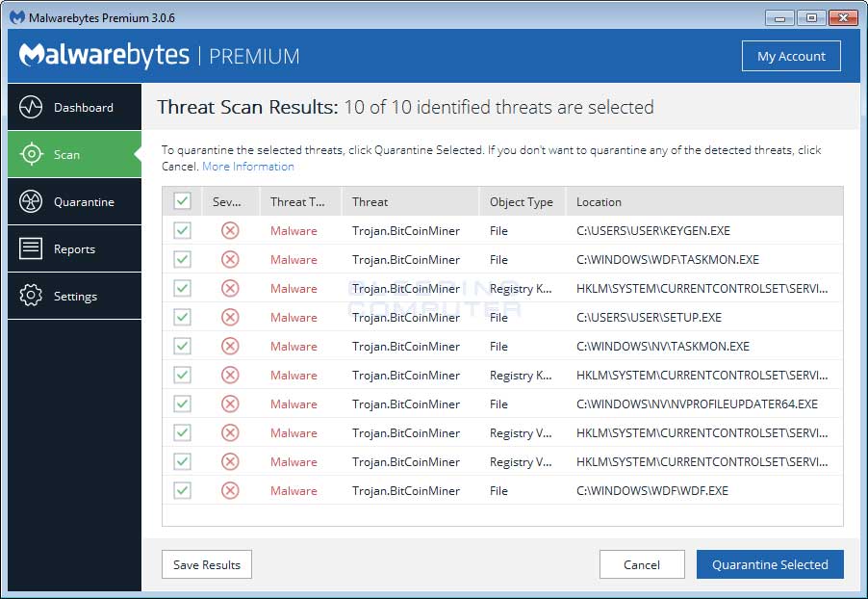Click the Reports list icon in sidebar
The height and width of the screenshot is (599, 868).
pyautogui.click(x=31, y=248)
